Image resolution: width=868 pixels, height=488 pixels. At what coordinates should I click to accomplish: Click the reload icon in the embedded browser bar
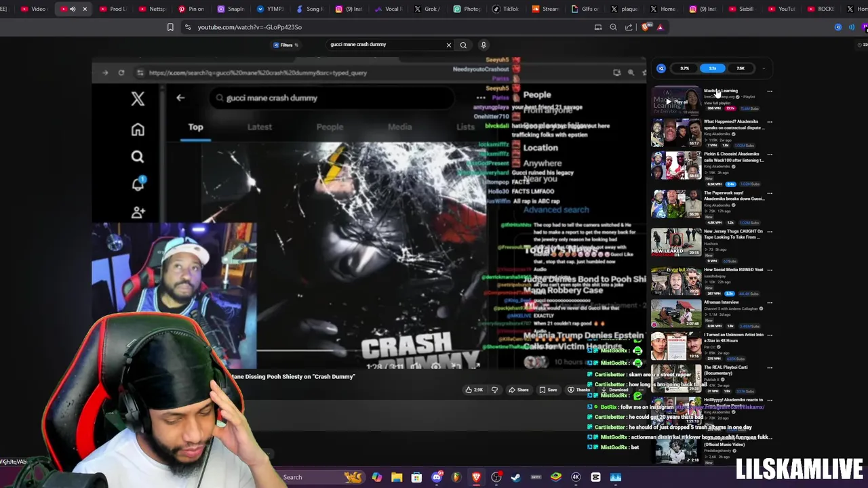click(121, 73)
